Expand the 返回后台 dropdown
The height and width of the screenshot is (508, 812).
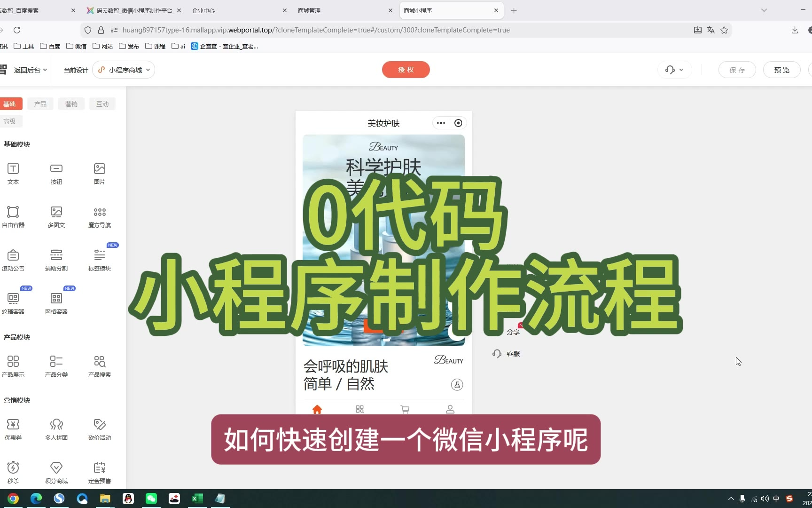click(x=30, y=70)
